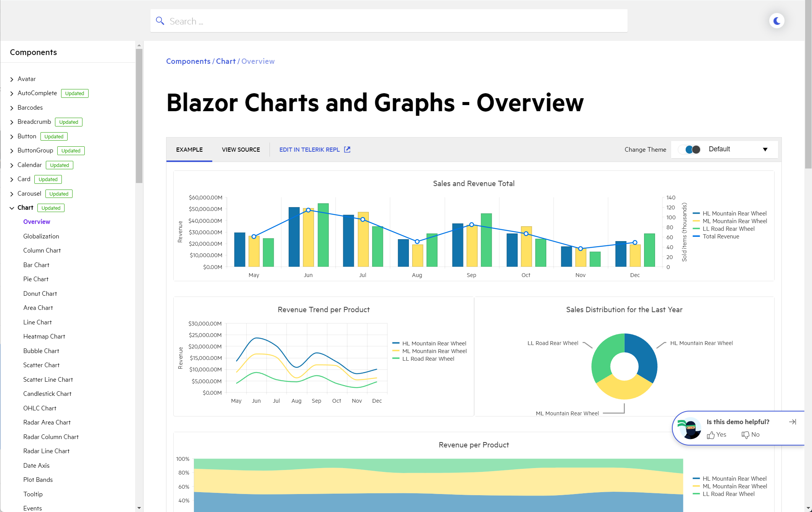Click the external link icon beside Telerik REPL
The height and width of the screenshot is (512, 812).
347,149
